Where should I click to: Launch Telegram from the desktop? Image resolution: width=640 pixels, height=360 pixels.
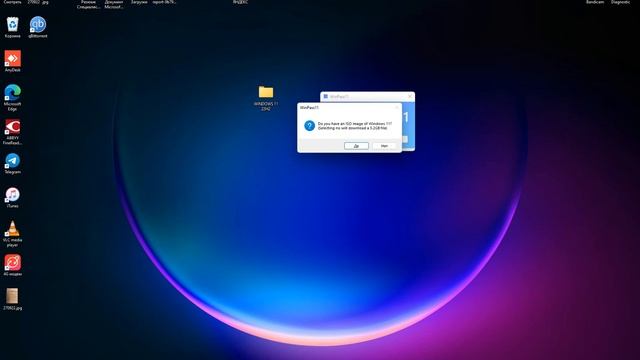tap(13, 163)
